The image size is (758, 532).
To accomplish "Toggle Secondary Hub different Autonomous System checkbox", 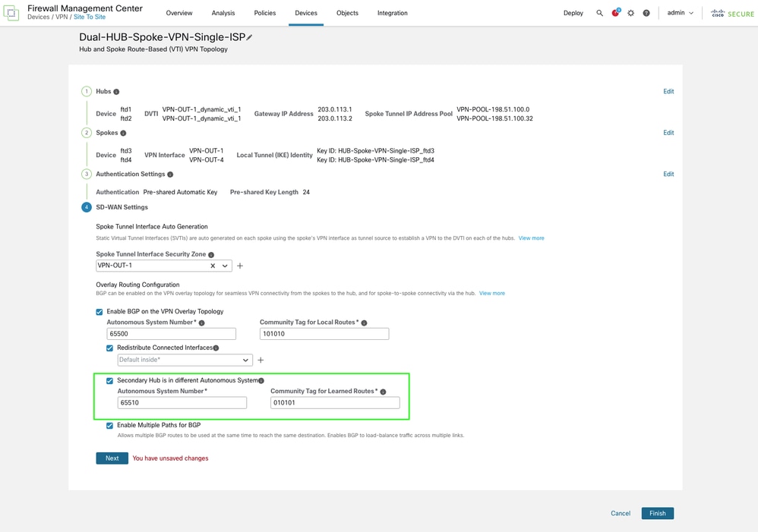I will click(x=109, y=381).
